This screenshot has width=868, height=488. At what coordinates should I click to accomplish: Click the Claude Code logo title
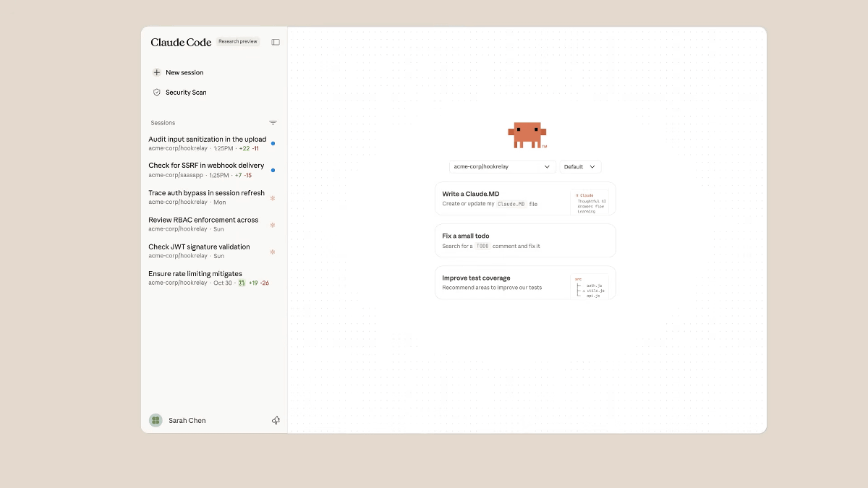[181, 42]
